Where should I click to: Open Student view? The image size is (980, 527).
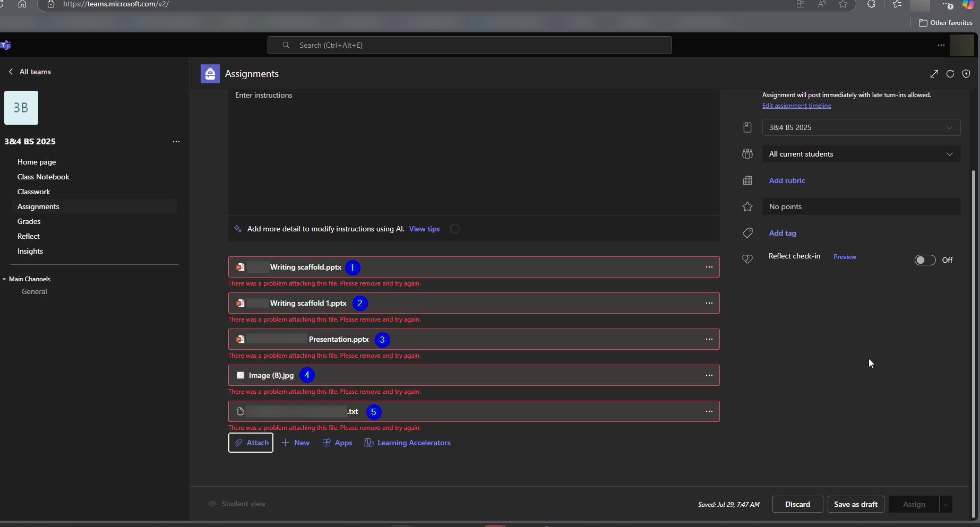237,504
